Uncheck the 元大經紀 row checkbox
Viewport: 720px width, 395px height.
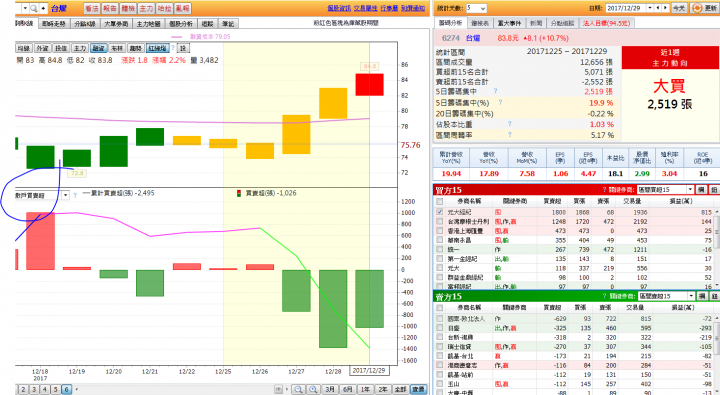point(440,212)
